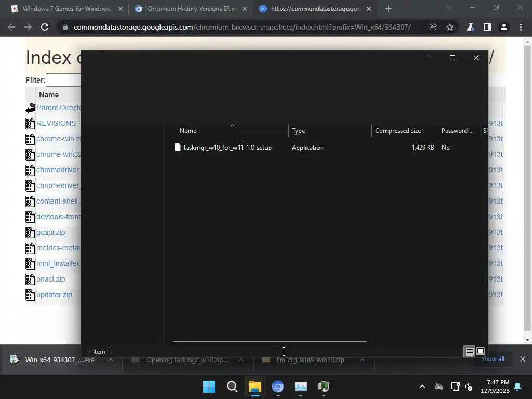Close the Windows 7 Games tab
Viewport: 532px width, 399px height.
coord(121,9)
